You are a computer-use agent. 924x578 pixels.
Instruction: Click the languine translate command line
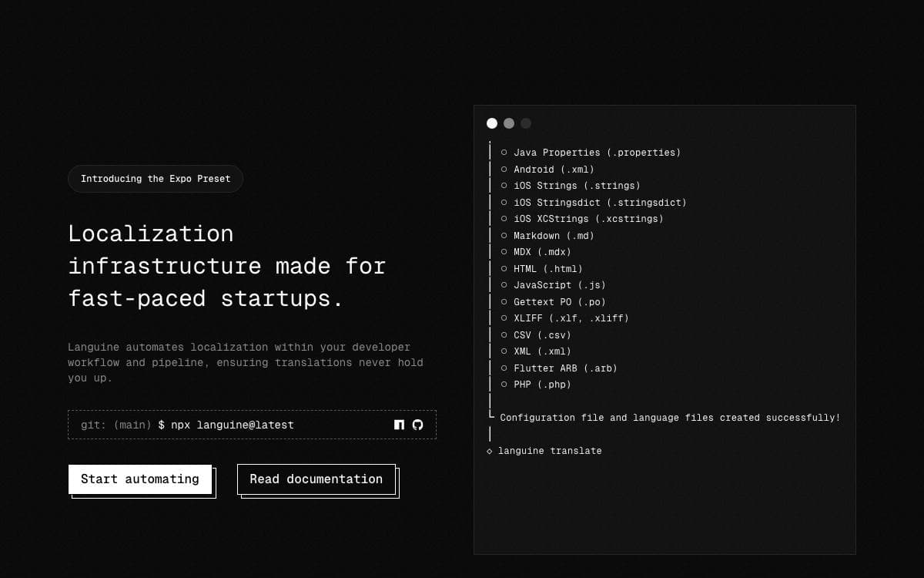[544, 451]
